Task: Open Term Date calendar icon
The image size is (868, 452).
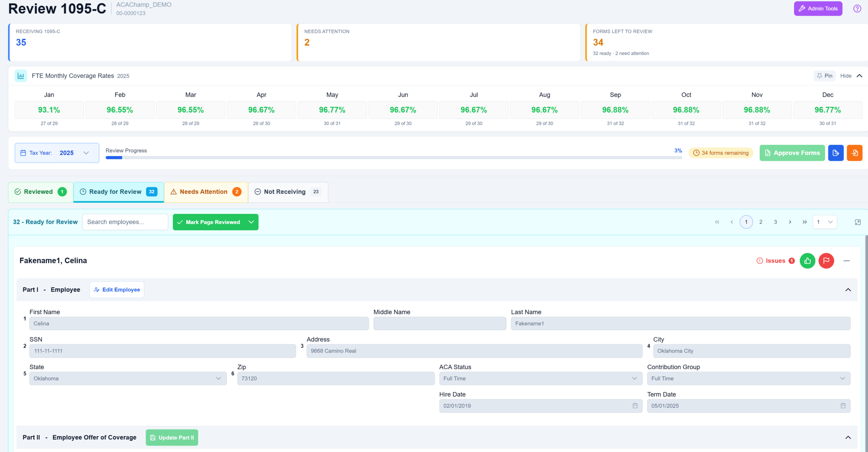Action: pyautogui.click(x=843, y=406)
